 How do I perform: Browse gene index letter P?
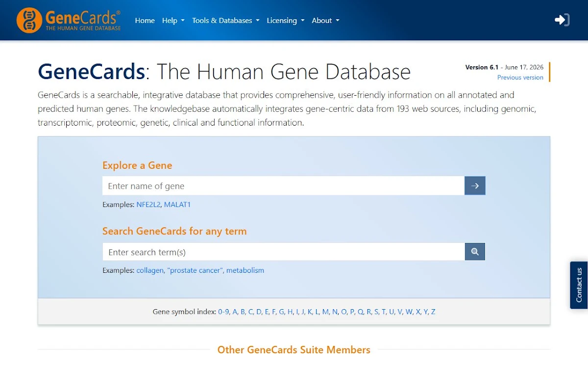(x=352, y=312)
